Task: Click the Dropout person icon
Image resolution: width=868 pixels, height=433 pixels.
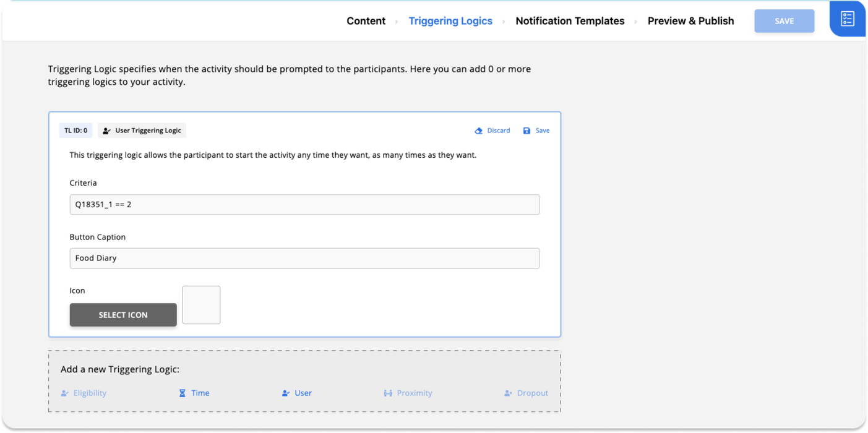Action: [508, 393]
